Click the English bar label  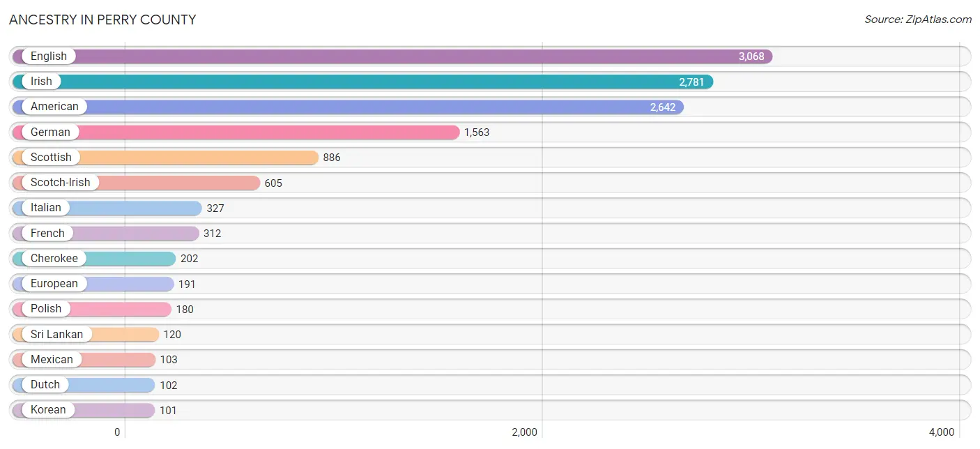(x=49, y=56)
